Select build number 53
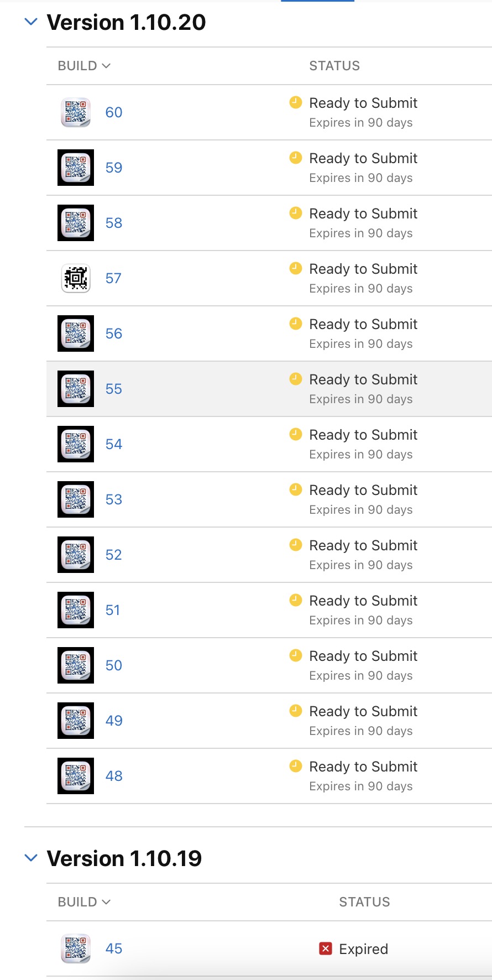The width and height of the screenshot is (492, 980). click(x=114, y=499)
